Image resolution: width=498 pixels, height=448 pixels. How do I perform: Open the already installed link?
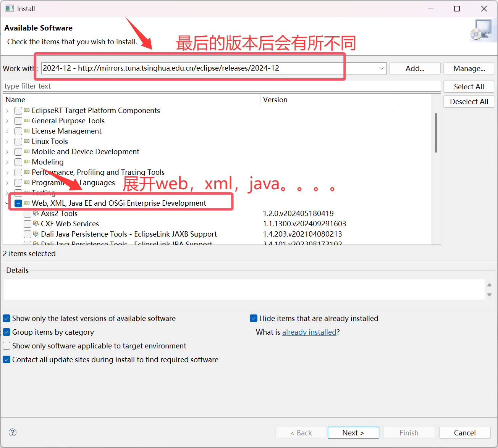click(309, 332)
